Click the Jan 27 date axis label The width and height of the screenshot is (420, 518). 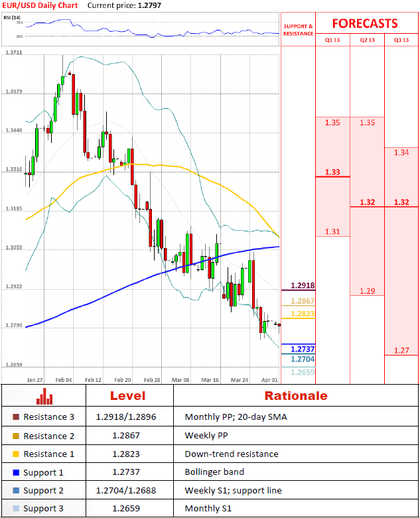[35, 380]
